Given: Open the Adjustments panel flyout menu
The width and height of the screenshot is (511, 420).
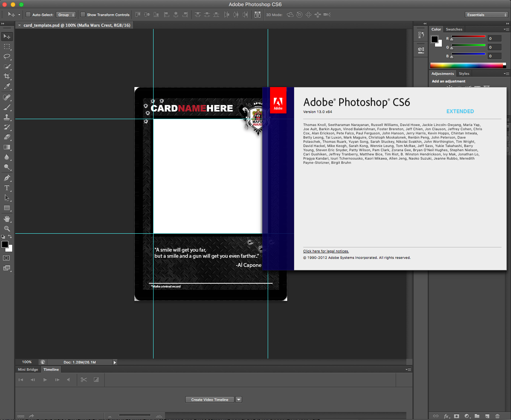Looking at the screenshot, I should tap(506, 74).
